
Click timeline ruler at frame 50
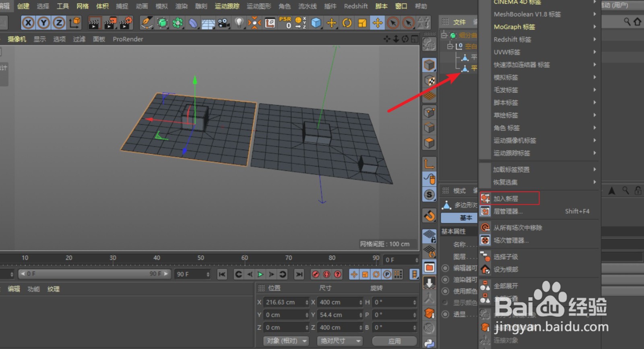click(x=200, y=259)
